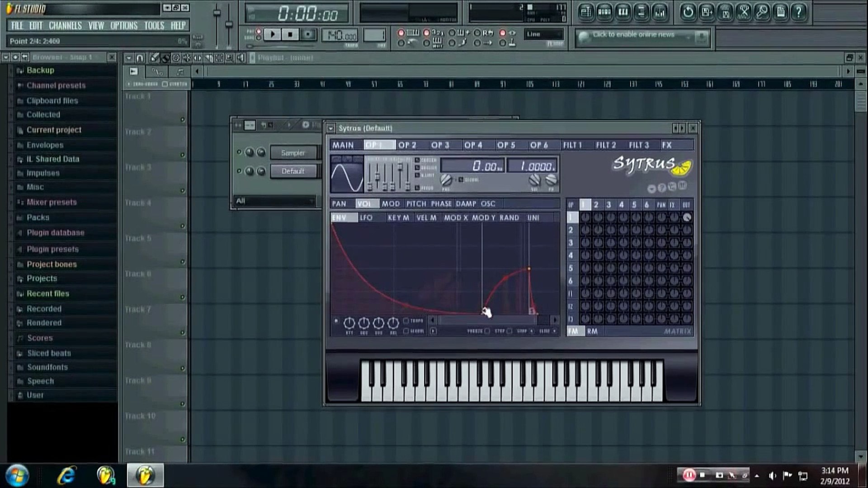Open the Sytrus window menu arrow
Viewport: 868px width, 488px height.
331,128
